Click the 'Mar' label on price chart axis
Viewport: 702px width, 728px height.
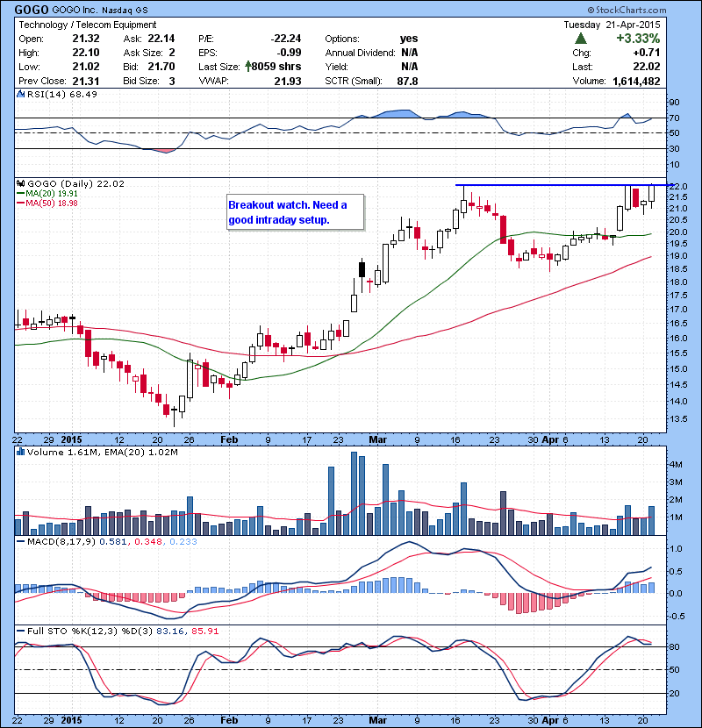377,439
